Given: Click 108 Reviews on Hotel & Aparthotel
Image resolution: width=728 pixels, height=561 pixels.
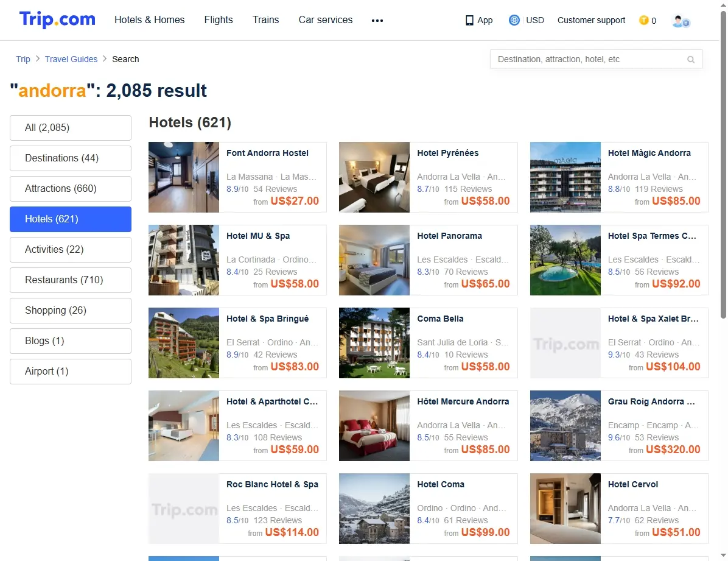Looking at the screenshot, I should [278, 437].
